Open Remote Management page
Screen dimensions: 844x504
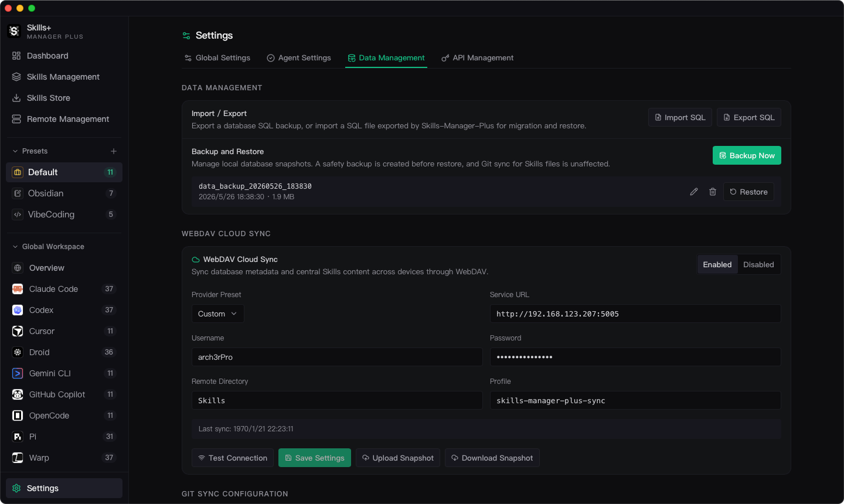tap(64, 119)
